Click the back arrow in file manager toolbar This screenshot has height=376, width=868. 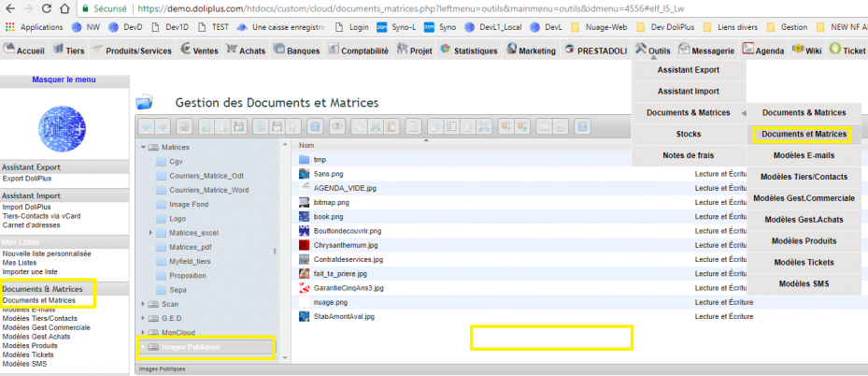(146, 127)
